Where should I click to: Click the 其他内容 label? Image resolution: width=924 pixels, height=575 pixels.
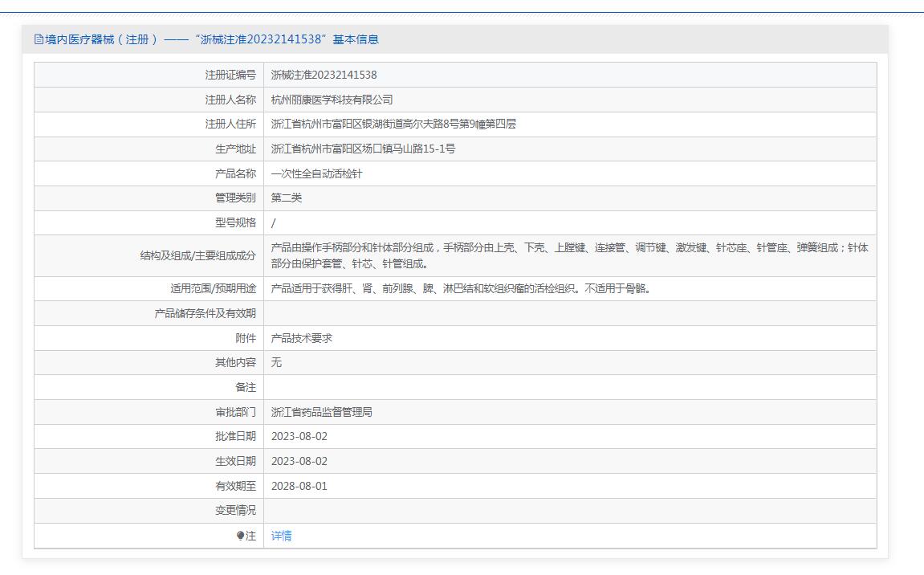coord(236,362)
